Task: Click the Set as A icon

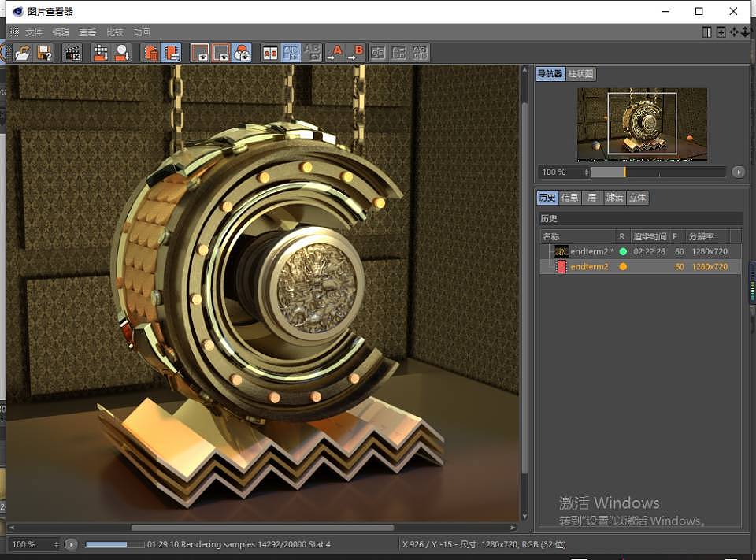Action: click(334, 53)
